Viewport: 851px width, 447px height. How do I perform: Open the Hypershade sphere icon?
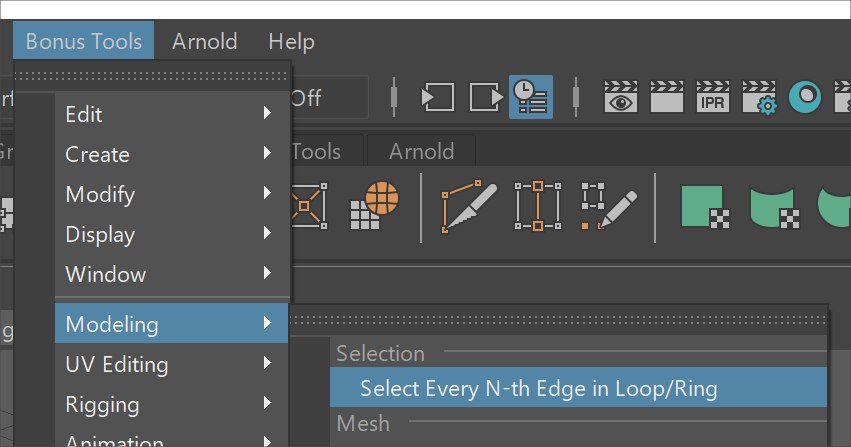click(805, 97)
